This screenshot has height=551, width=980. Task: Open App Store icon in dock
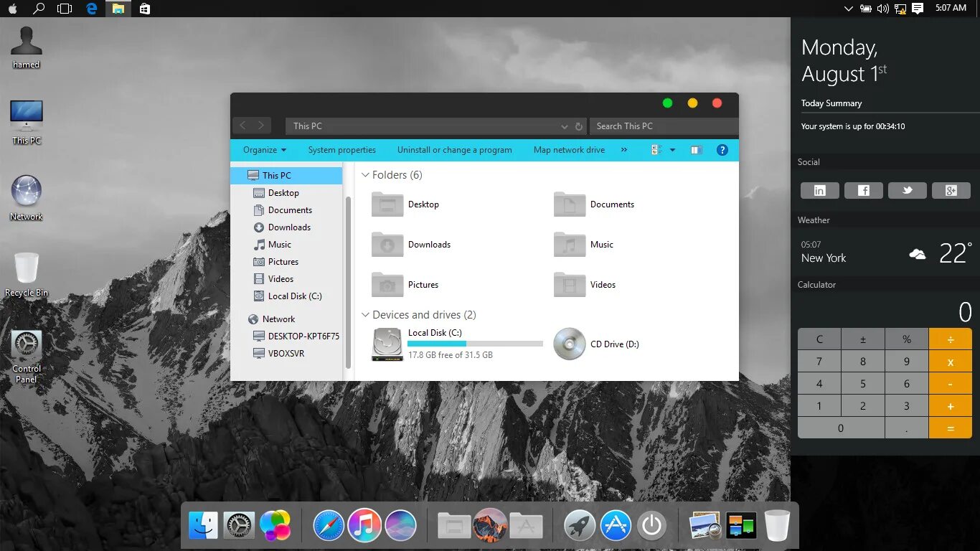616,526
